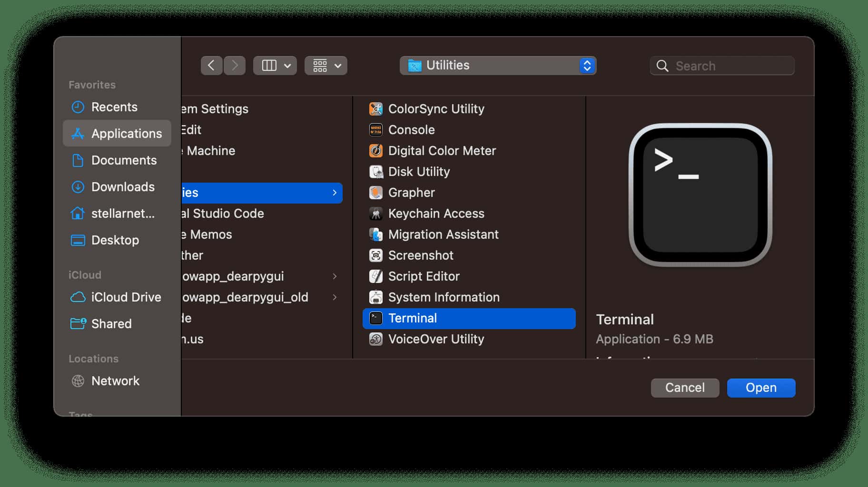Click the Screenshot app icon

(376, 255)
